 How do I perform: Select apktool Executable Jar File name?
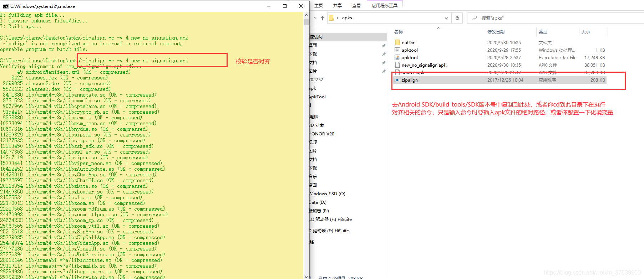pos(410,57)
